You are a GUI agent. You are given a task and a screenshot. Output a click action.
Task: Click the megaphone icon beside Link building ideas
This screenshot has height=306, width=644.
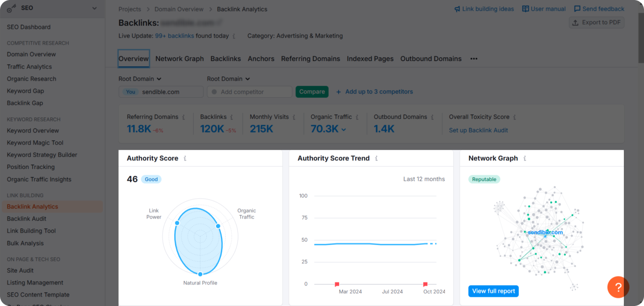[457, 9]
